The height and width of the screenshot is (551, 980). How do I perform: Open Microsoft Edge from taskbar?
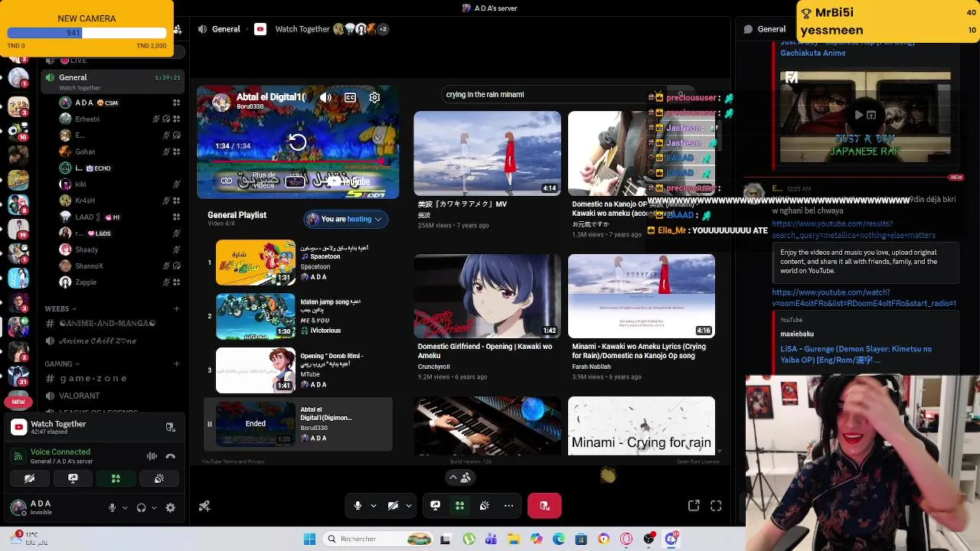click(x=559, y=539)
